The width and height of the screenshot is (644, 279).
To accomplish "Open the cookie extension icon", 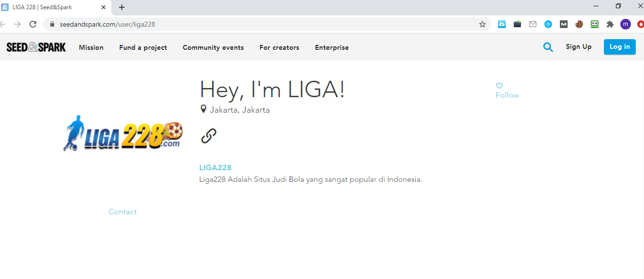I will [579, 24].
